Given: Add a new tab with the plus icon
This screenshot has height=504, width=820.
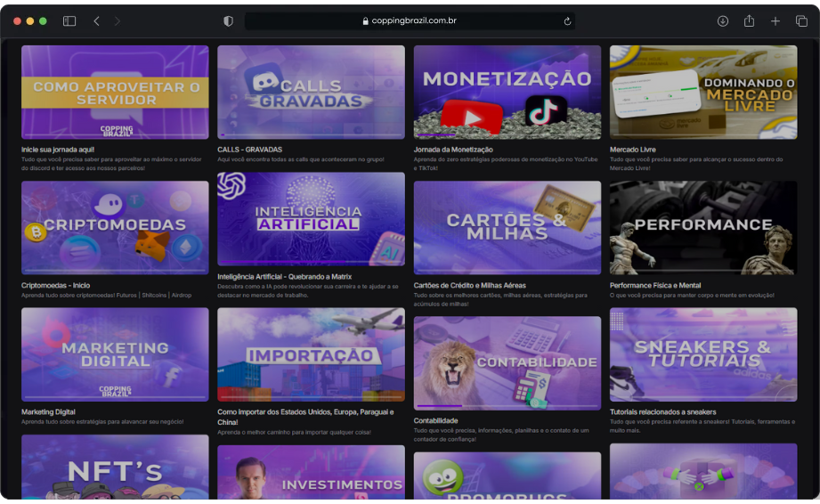Looking at the screenshot, I should tap(775, 20).
